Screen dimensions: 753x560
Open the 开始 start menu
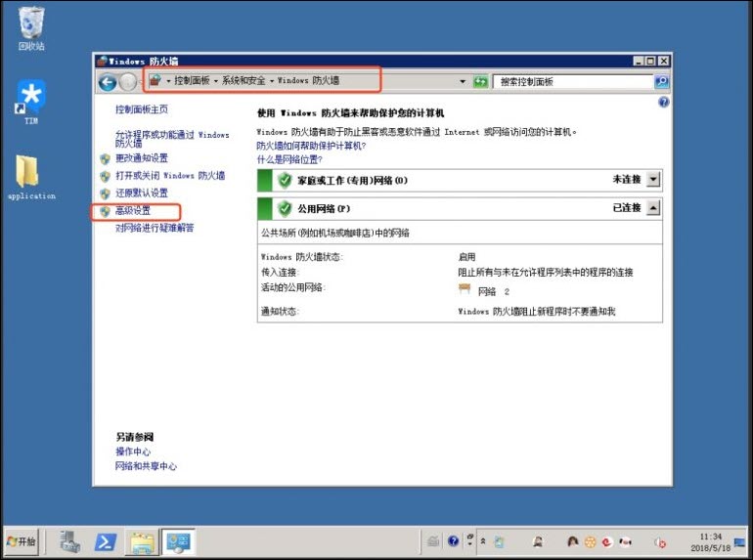pos(22,540)
